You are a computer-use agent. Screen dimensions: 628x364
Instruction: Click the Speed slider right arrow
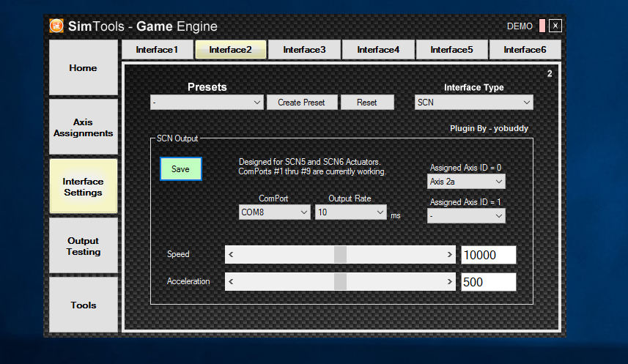click(449, 255)
